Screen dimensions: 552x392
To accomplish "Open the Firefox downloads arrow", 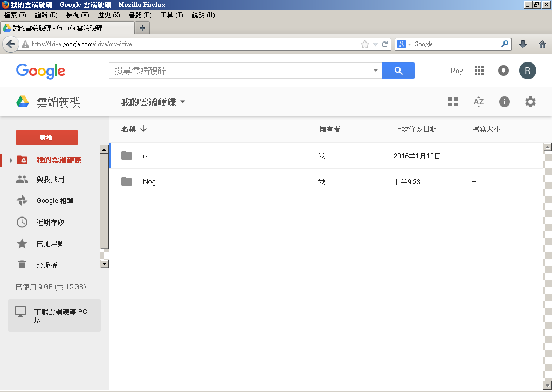I will [523, 44].
